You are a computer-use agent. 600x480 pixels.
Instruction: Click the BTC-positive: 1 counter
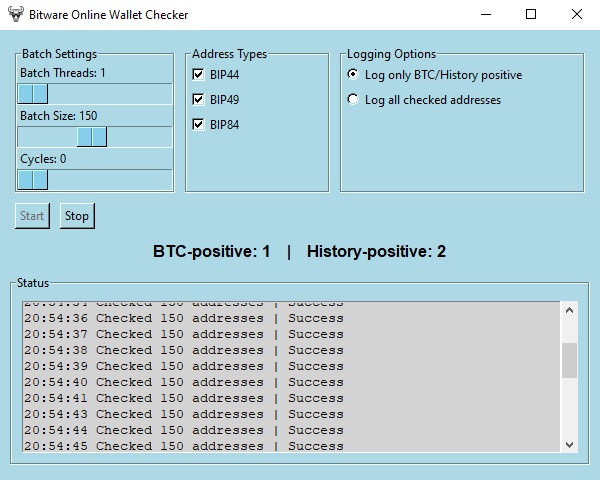pos(212,251)
